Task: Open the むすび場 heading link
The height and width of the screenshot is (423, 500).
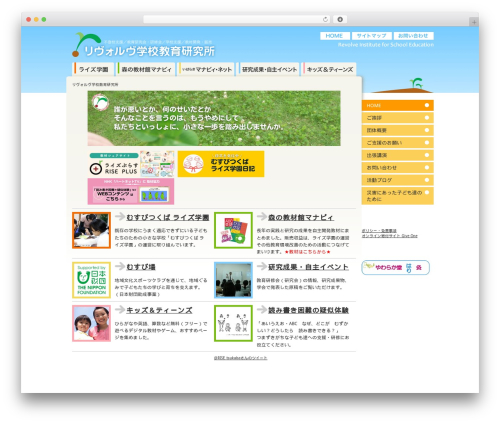Action: 141,267
